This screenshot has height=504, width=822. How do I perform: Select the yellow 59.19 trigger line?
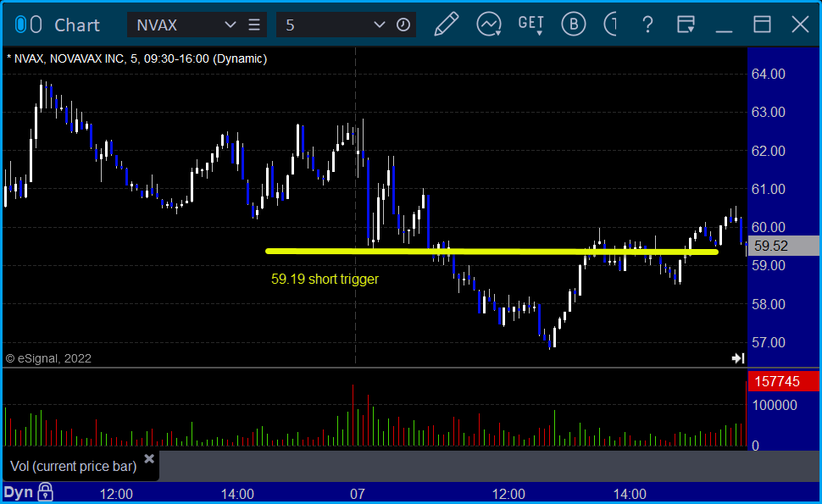492,252
